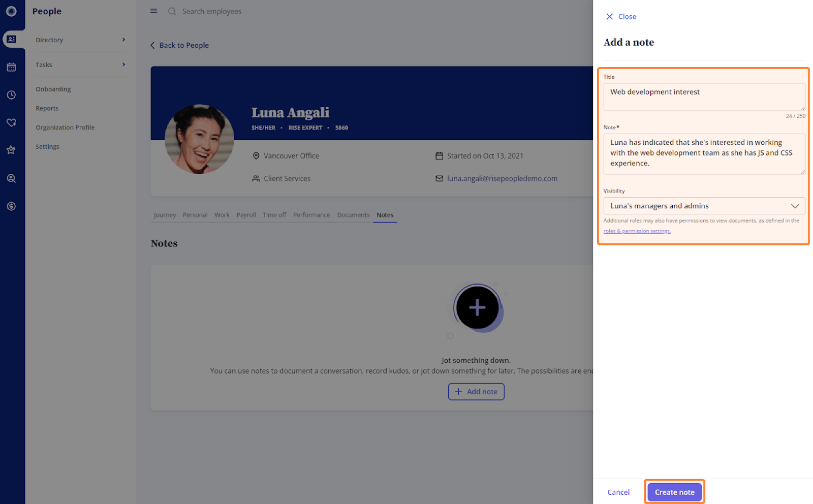Open Onboarding in the sidebar
Screen dimensions: 813x504
53,89
